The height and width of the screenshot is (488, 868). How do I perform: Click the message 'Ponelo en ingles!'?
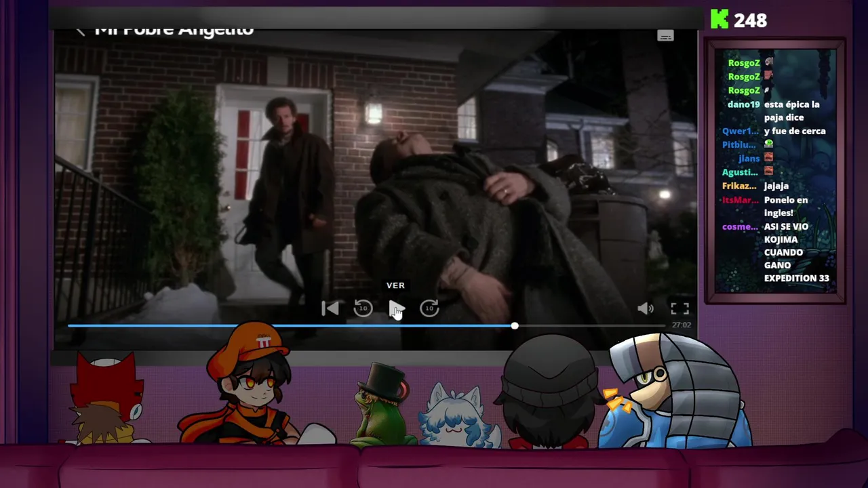[x=786, y=206]
